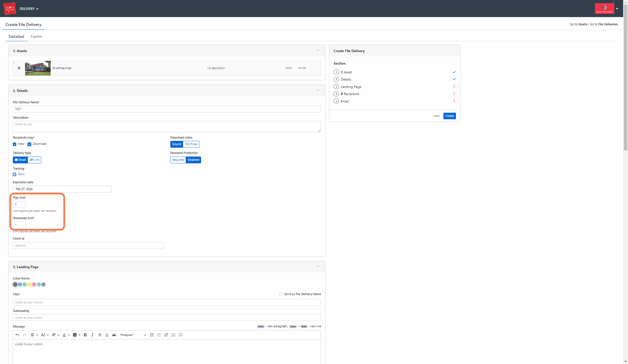This screenshot has height=364, width=628.
Task: Toggle italic formatting in message editor
Action: click(92, 335)
